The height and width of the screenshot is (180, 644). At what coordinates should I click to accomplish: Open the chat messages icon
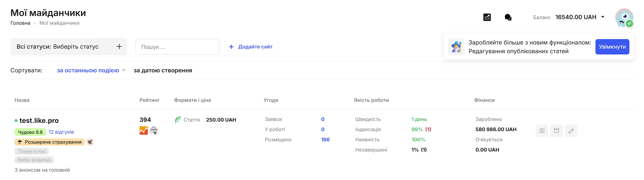click(x=508, y=17)
